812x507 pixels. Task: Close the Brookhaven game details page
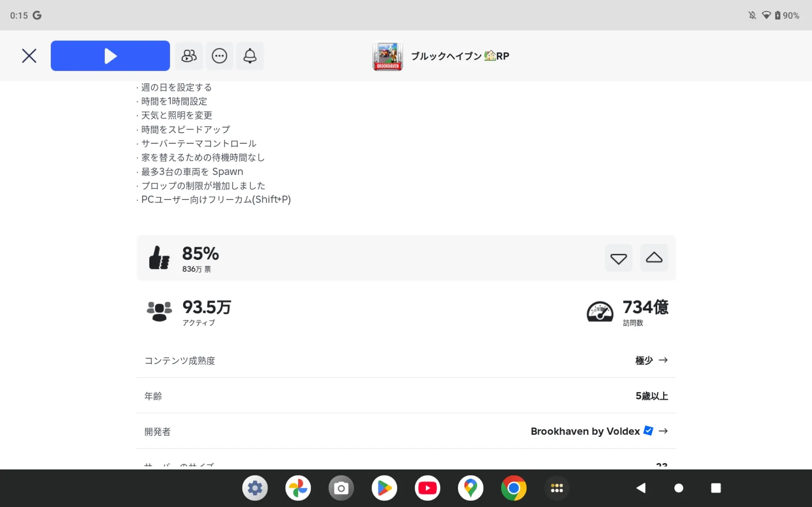coord(29,56)
